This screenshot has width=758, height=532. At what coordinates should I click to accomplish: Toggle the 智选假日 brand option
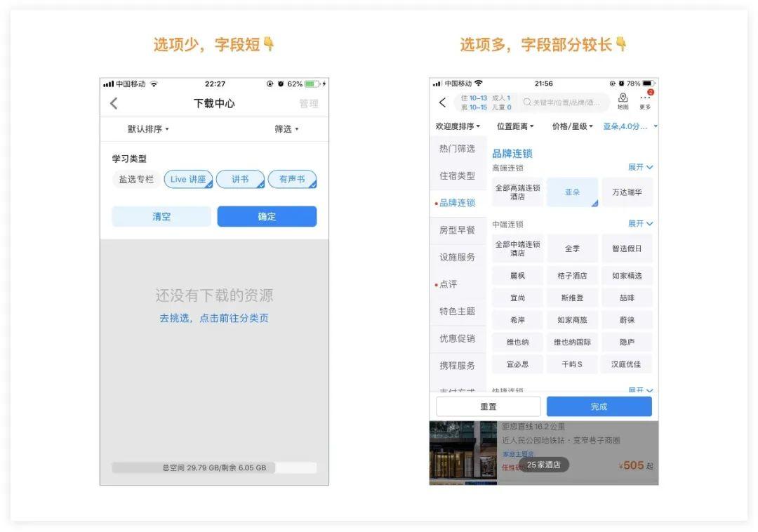pyautogui.click(x=627, y=249)
